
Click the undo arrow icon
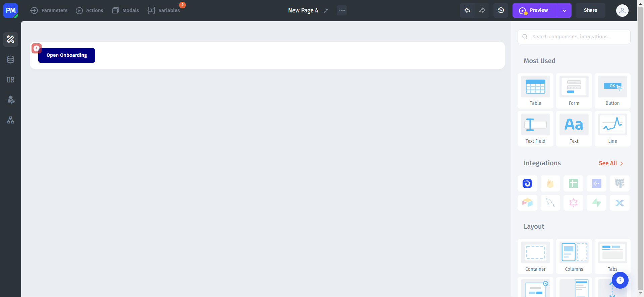467,10
